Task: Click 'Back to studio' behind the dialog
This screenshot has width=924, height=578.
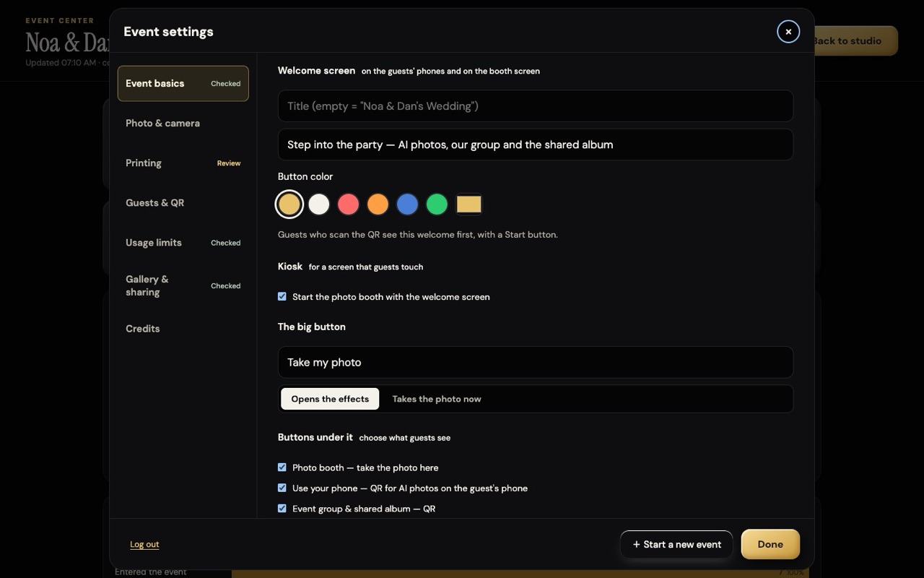Action: 855,40
